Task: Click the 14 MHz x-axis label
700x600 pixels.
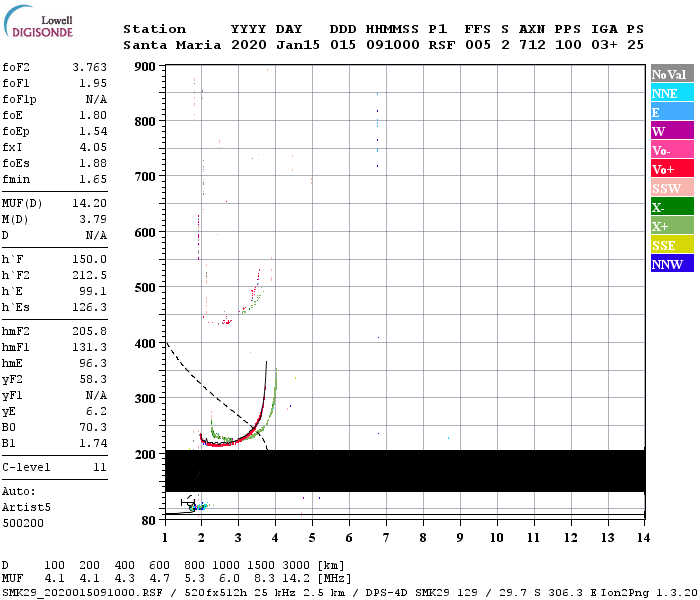Action: (x=643, y=538)
